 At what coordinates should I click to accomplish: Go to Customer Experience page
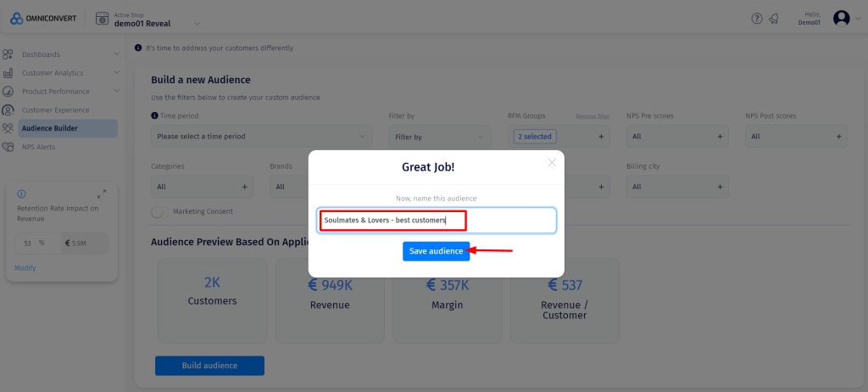(x=55, y=110)
